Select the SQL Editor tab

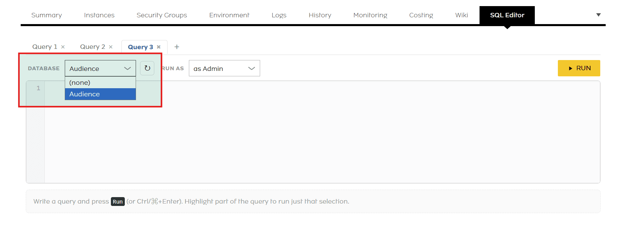pyautogui.click(x=507, y=15)
